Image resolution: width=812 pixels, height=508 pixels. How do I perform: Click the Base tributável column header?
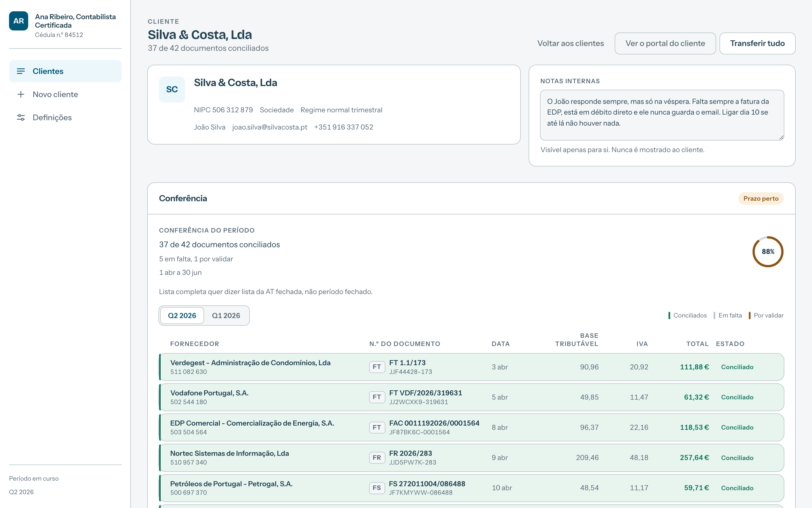coord(577,340)
